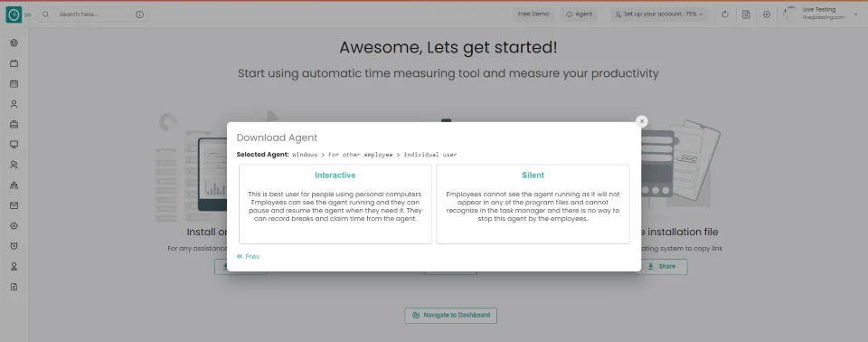Click the Free Demo button
The width and height of the screenshot is (868, 342).
[533, 14]
